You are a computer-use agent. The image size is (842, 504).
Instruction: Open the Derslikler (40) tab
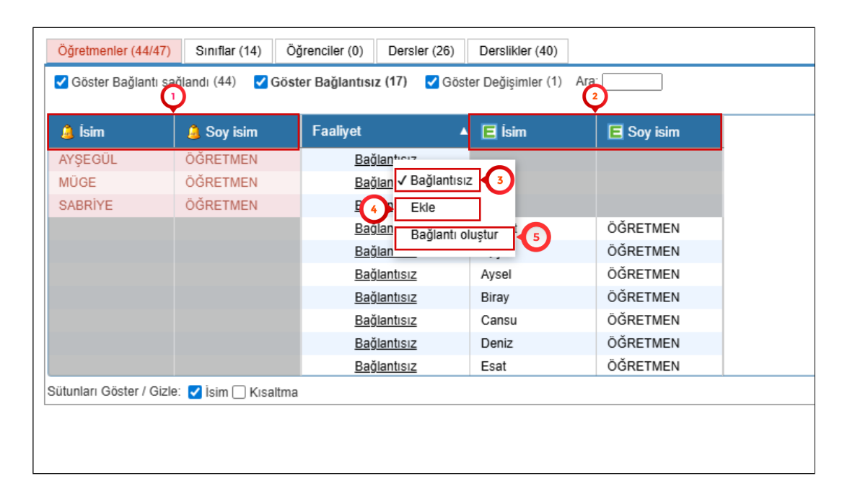coord(517,51)
